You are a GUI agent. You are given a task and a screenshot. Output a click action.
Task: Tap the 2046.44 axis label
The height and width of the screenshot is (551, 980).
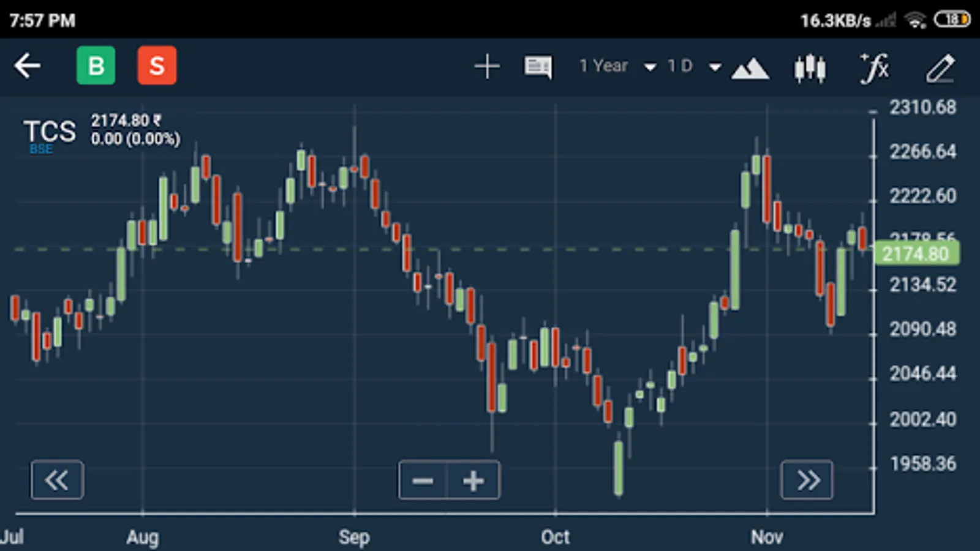pos(922,373)
